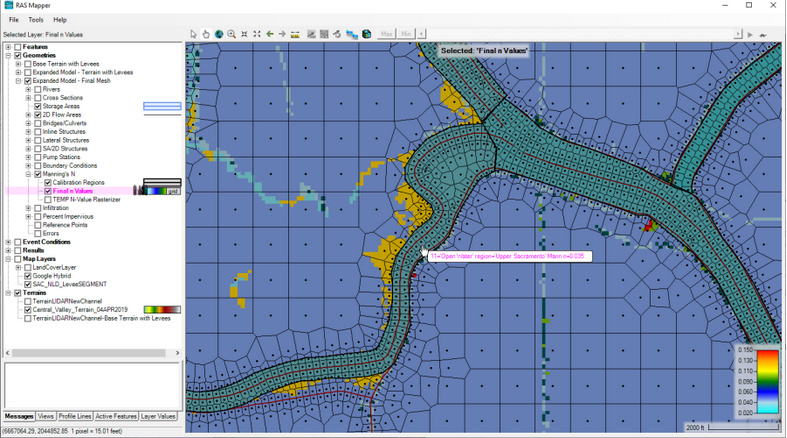This screenshot has height=438, width=787.
Task: Select the magnifier zoom-in tool
Action: pos(231,34)
